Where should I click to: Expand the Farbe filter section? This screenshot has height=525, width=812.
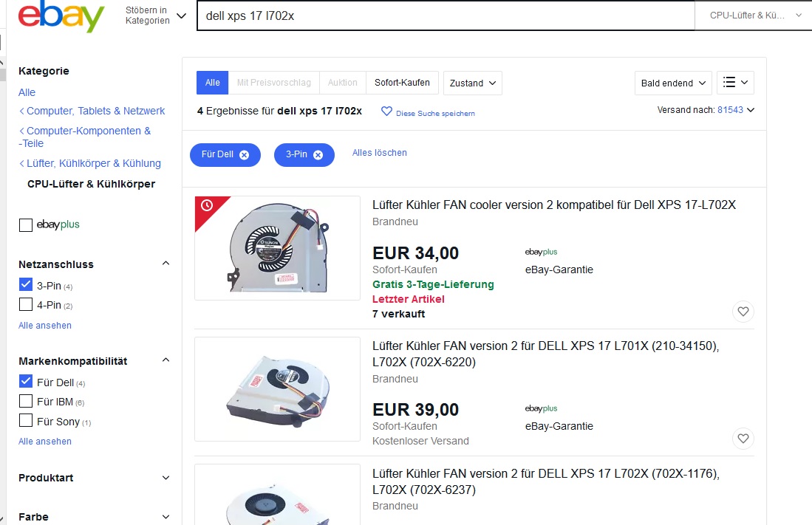click(x=166, y=517)
